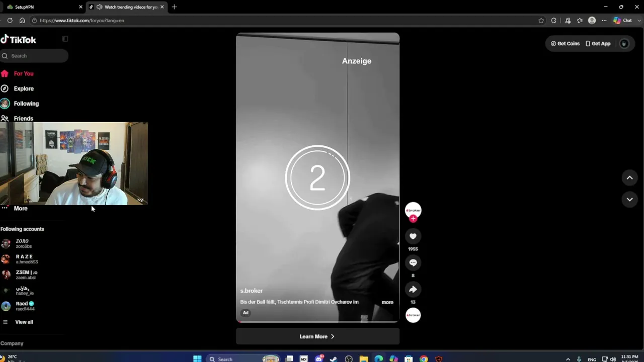Bookmark this page with the star icon
This screenshot has height=362, width=644.
(x=541, y=21)
